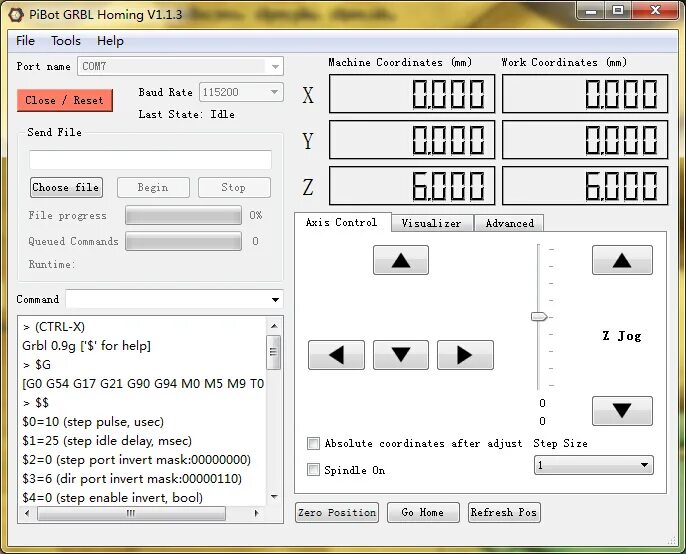Minimize the PiBot GRBL window
This screenshot has width=686, height=554.
pyautogui.click(x=591, y=11)
